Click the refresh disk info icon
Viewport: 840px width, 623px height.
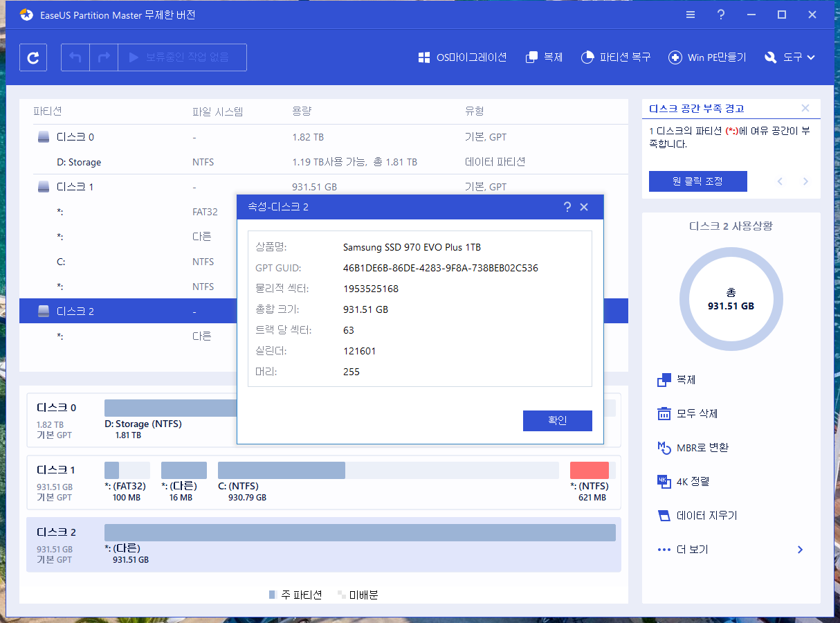(33, 57)
